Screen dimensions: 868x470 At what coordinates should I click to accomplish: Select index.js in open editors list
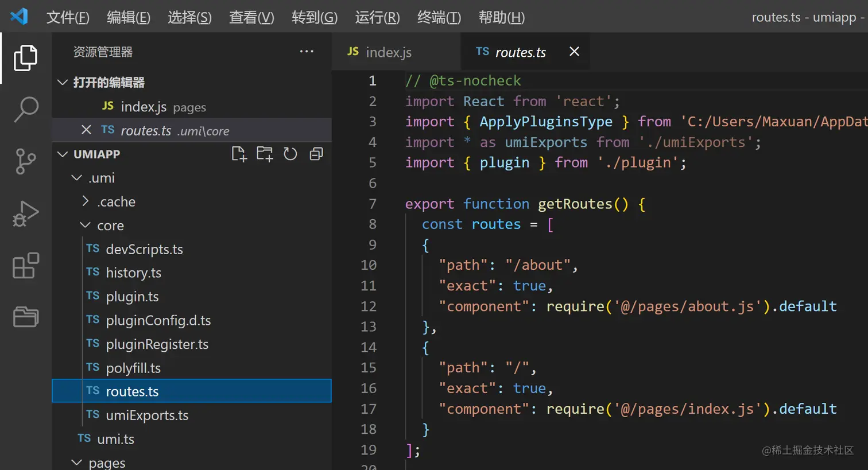coord(192,106)
